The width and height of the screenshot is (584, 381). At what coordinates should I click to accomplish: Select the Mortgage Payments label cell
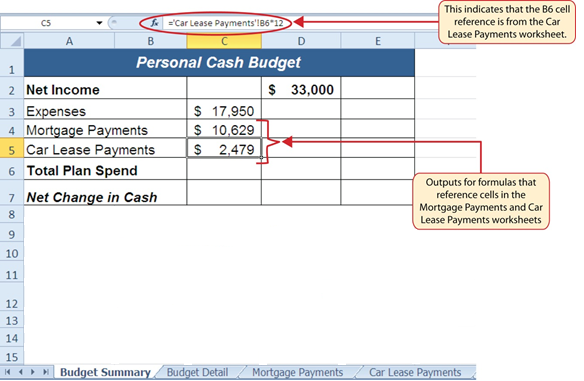pyautogui.click(x=105, y=129)
